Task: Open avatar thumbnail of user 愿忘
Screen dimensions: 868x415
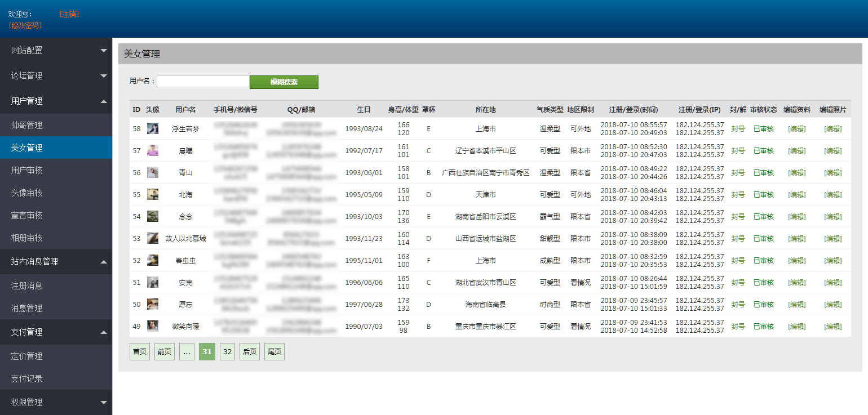Action: coord(153,304)
